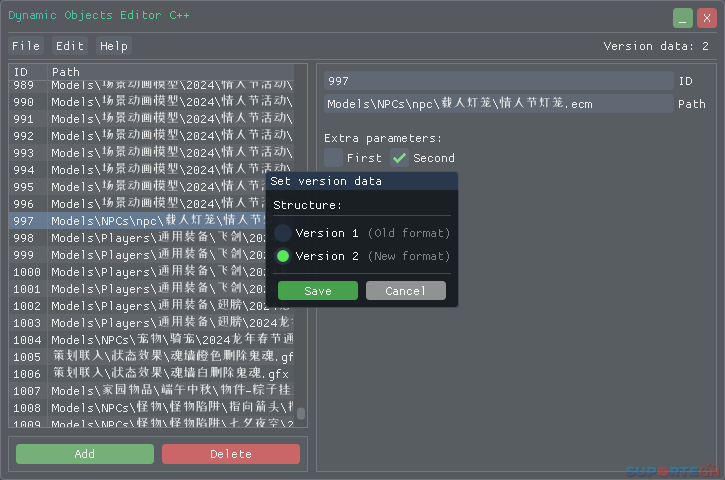Click the object list scrollbar handle
Image resolution: width=725 pixels, height=480 pixels.
[301, 413]
